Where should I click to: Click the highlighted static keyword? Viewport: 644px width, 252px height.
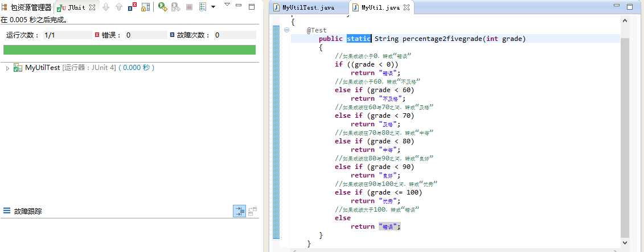(x=359, y=39)
